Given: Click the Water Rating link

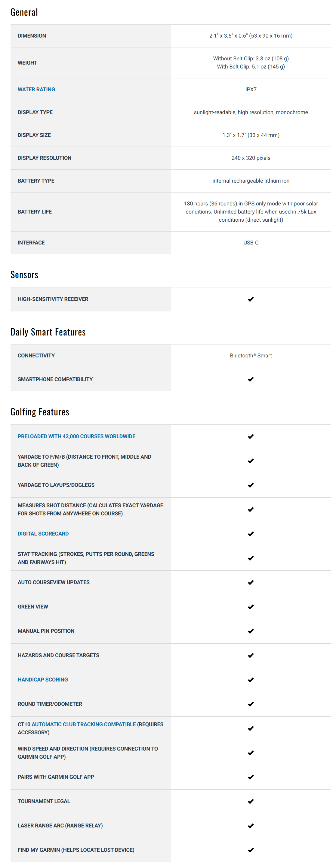Looking at the screenshot, I should coord(36,89).
